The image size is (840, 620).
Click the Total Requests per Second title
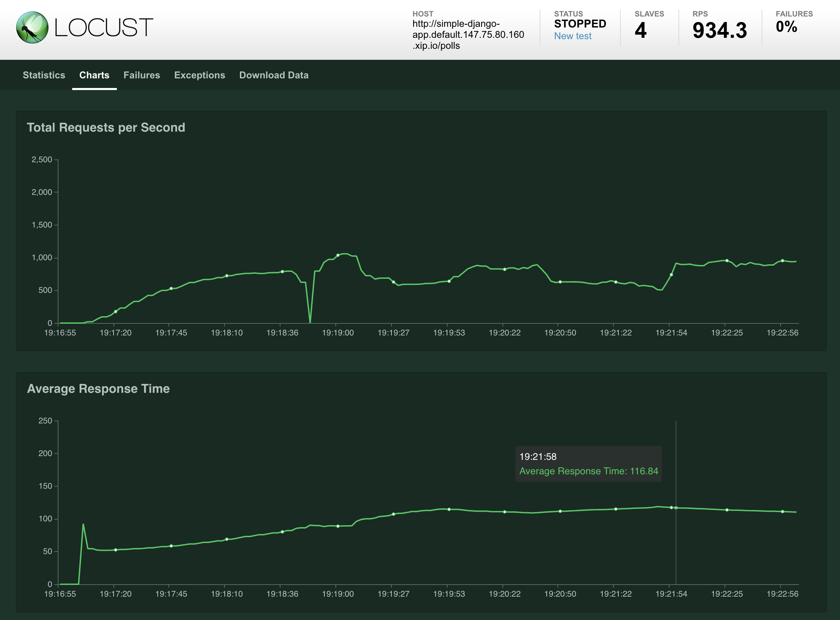coord(106,128)
